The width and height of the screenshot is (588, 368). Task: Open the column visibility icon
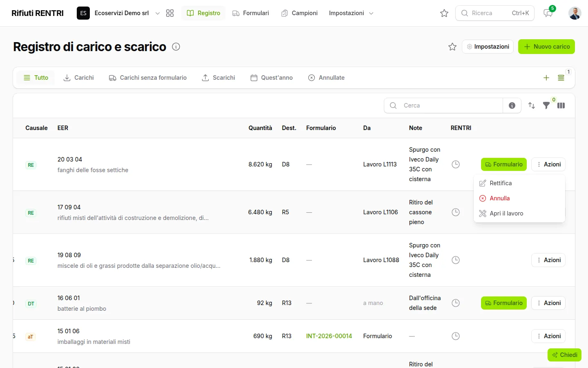(561, 105)
